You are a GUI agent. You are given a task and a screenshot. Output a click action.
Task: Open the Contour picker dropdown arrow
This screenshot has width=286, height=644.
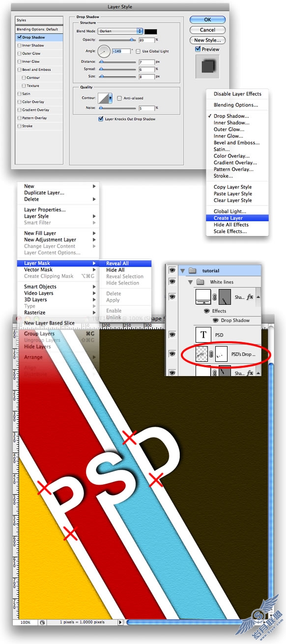(111, 98)
